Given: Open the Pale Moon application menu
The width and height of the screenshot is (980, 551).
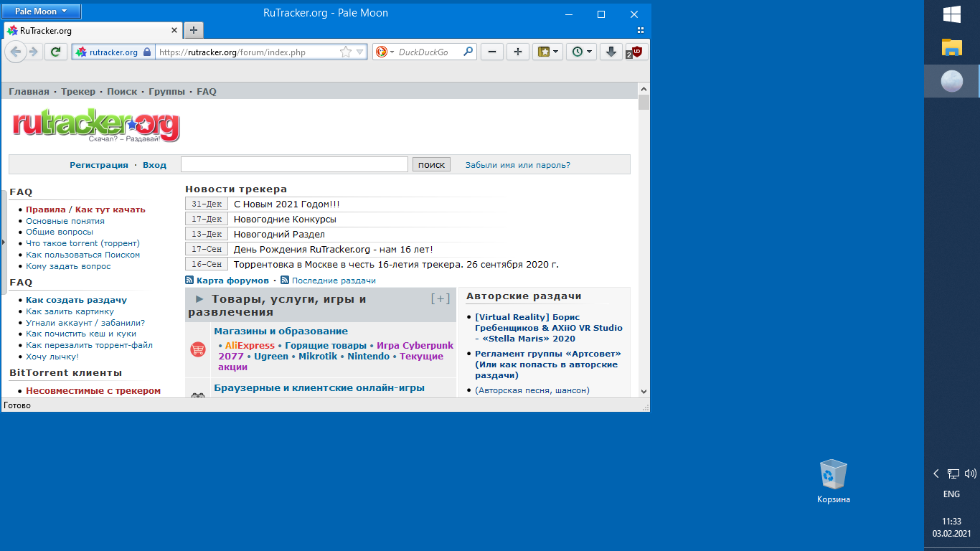Looking at the screenshot, I should (x=41, y=11).
